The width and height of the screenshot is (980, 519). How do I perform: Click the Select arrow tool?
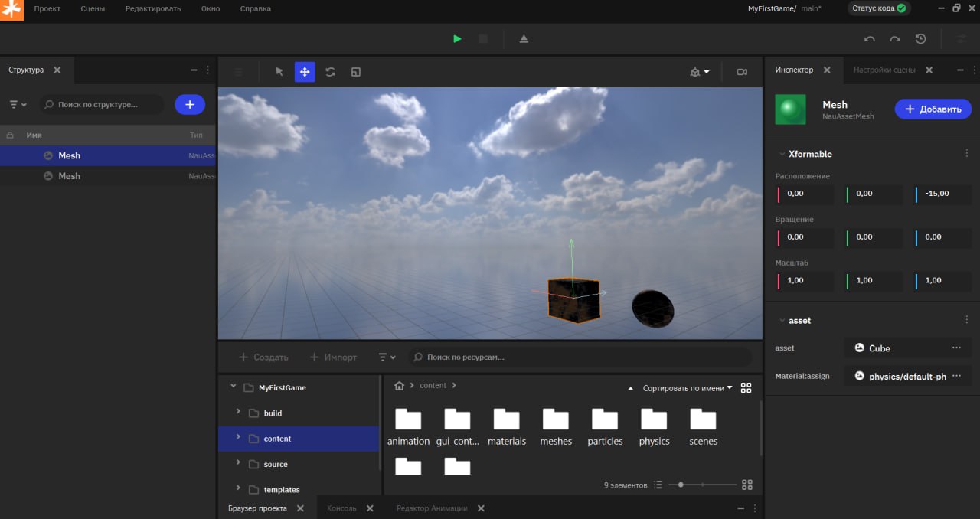[279, 72]
